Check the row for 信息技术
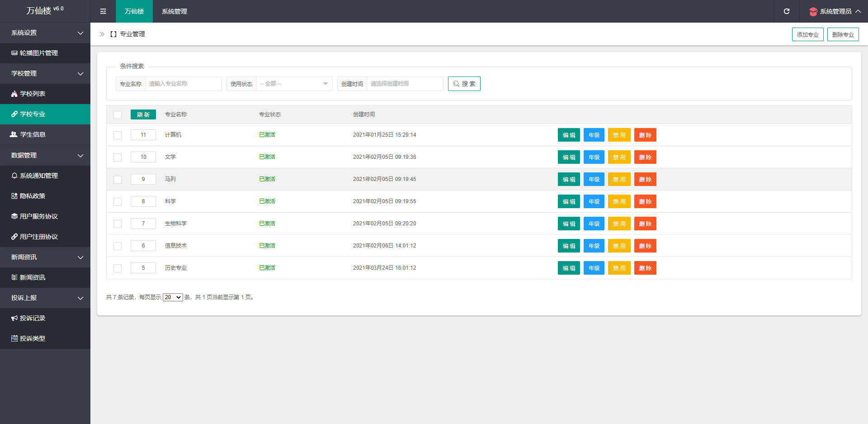 click(118, 246)
